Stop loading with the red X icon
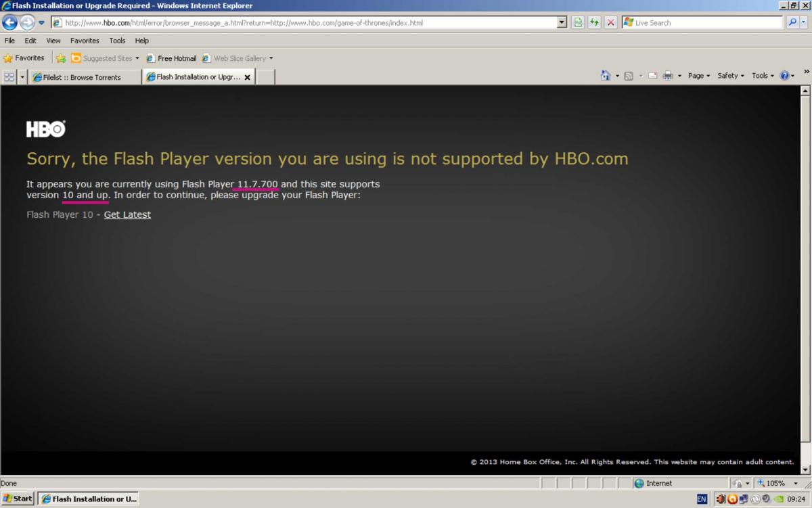The width and height of the screenshot is (812, 508). tap(610, 22)
